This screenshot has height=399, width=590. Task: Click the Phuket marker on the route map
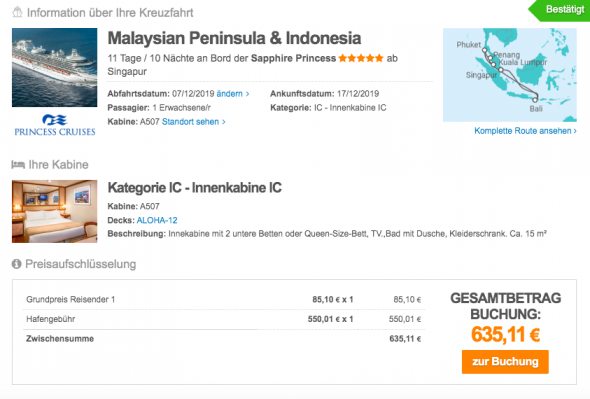pyautogui.click(x=485, y=50)
